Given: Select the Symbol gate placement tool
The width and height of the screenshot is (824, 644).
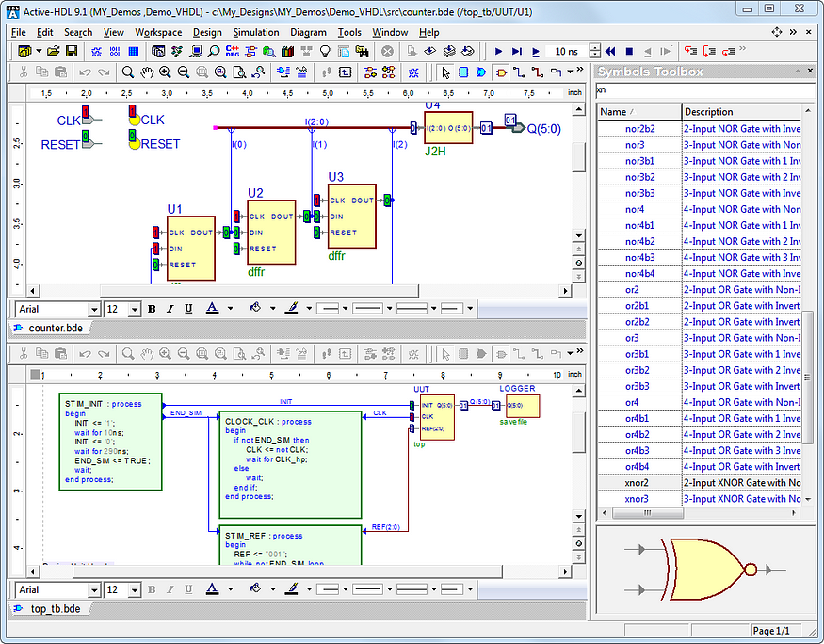Looking at the screenshot, I should coord(501,72).
